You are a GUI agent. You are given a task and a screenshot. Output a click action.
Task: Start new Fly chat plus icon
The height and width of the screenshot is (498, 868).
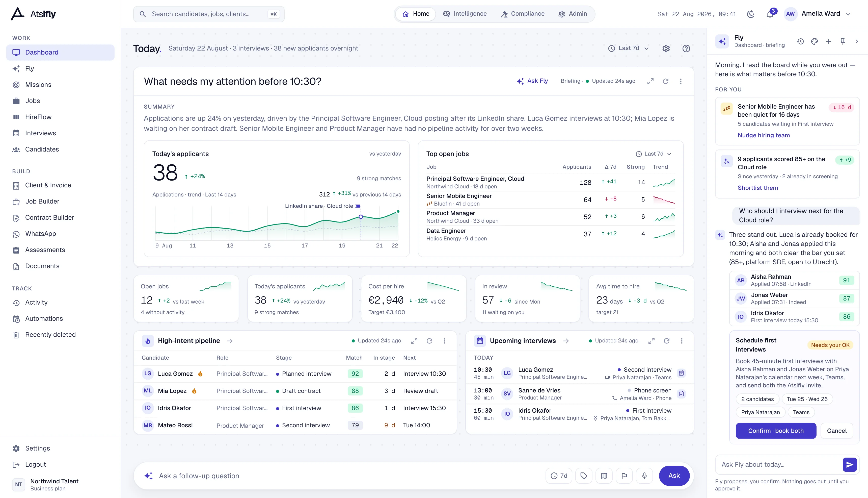click(829, 41)
